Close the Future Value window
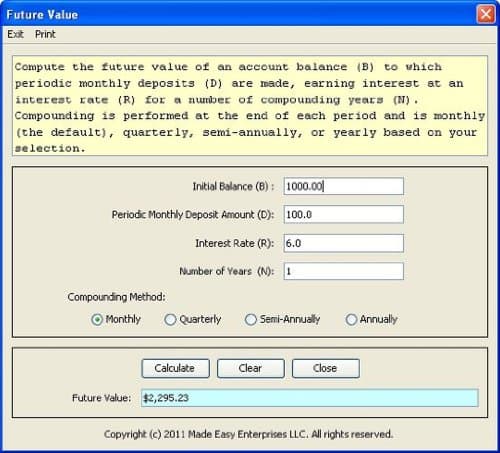 (x=486, y=15)
